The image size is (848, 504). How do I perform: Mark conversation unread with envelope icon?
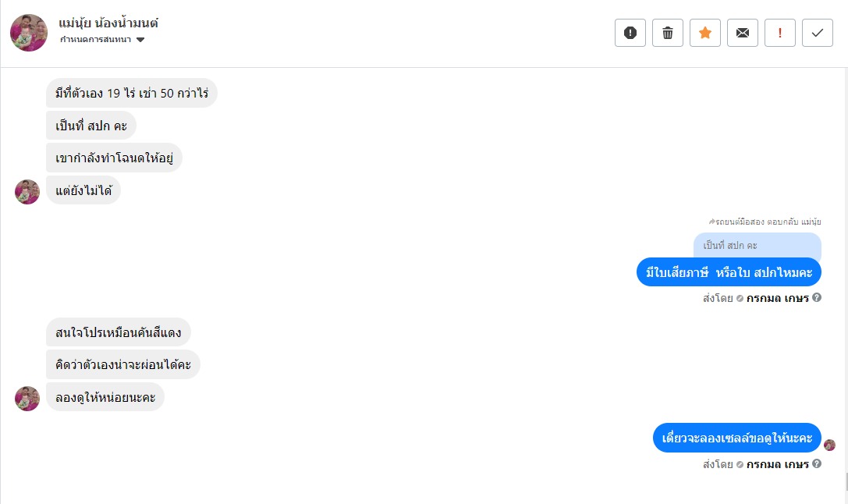pos(743,33)
